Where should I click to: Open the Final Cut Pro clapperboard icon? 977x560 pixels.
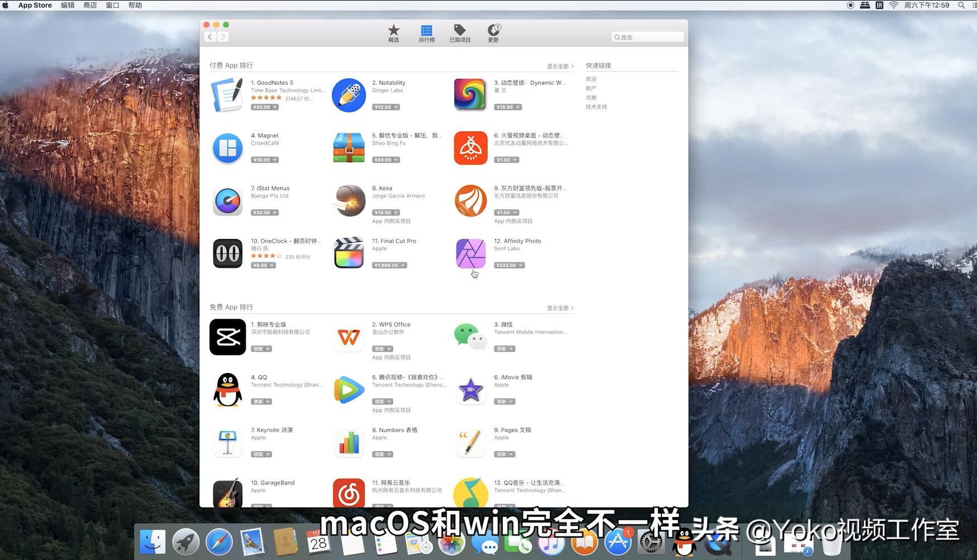point(349,253)
